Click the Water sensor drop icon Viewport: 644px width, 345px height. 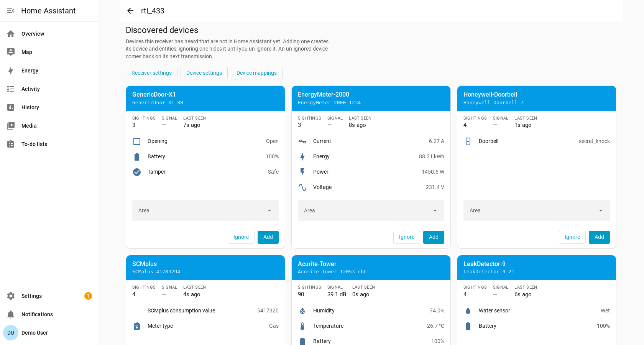[x=468, y=311]
